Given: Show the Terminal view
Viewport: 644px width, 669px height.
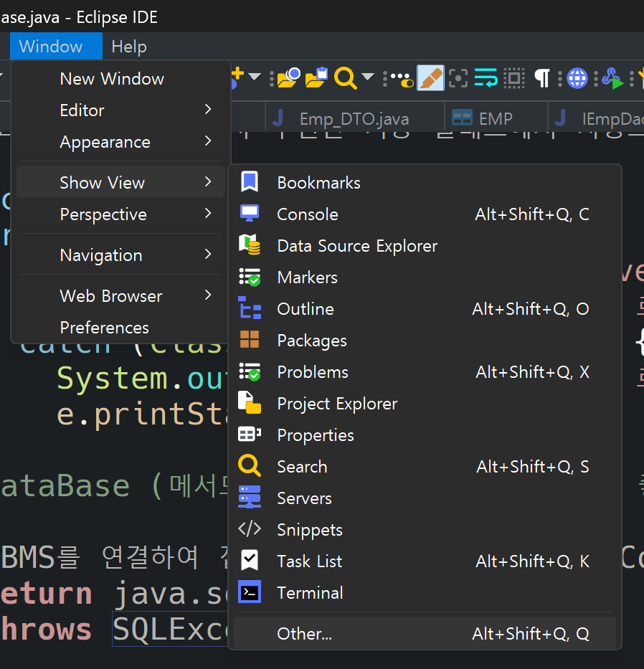Looking at the screenshot, I should [x=425, y=593].
